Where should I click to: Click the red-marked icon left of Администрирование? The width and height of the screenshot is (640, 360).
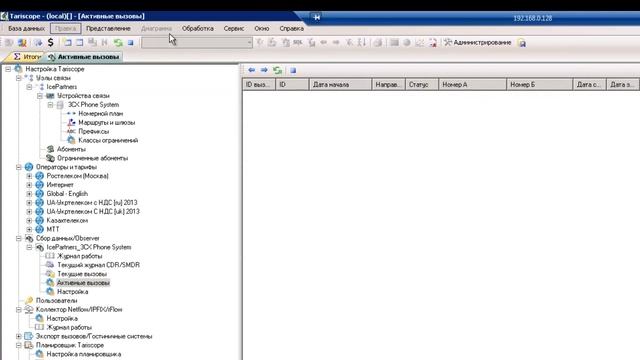[433, 42]
